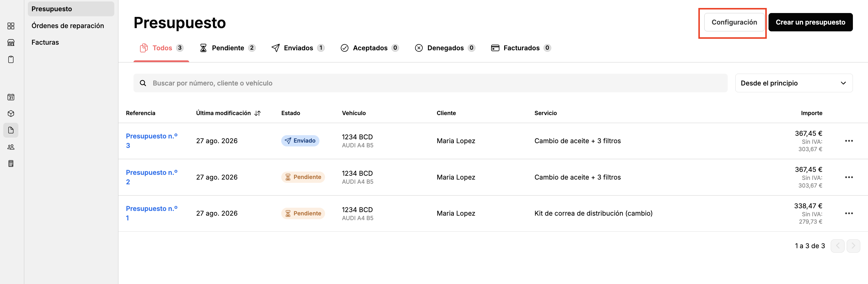Click the Configuración button
Screen dimensions: 868x284
(734, 22)
